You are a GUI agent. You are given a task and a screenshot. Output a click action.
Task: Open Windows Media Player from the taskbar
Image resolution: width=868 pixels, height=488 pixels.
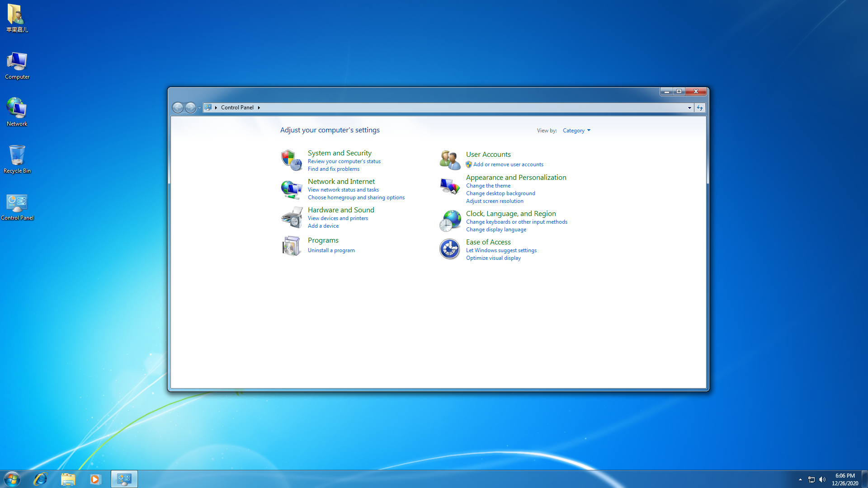95,479
